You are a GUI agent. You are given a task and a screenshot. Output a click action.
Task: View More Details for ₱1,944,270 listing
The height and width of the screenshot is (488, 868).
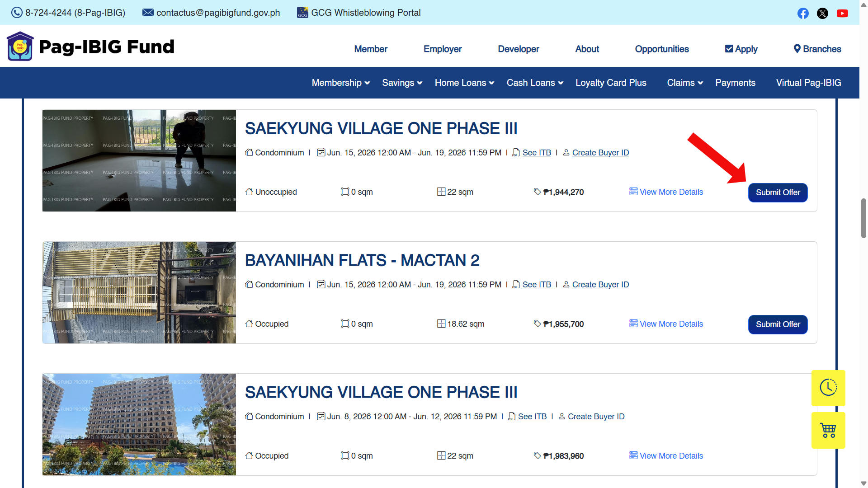pos(666,192)
